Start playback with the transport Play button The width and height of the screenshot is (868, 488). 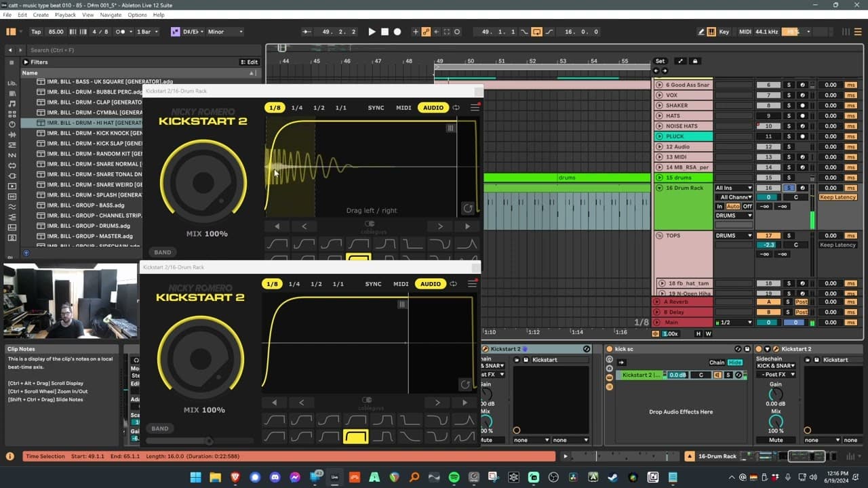coord(372,32)
